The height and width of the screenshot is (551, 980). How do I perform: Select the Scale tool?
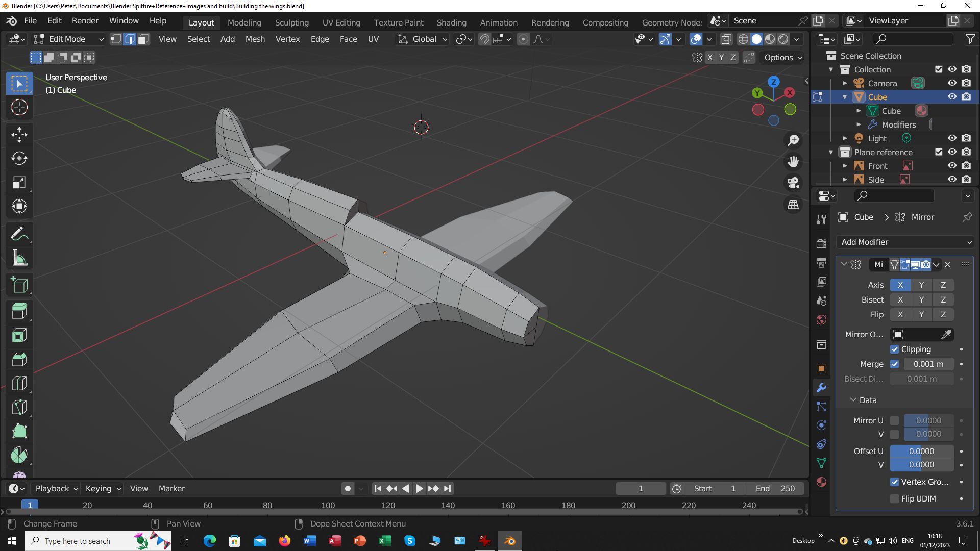click(19, 183)
